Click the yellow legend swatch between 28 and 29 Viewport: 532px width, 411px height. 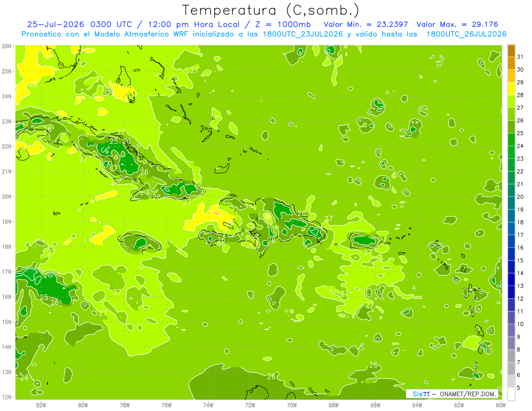511,89
